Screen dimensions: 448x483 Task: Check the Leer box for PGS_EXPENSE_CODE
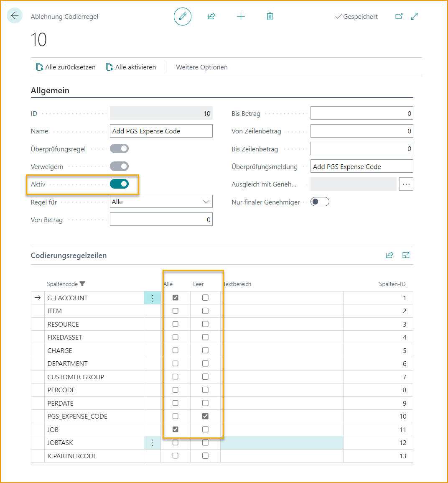coord(205,416)
